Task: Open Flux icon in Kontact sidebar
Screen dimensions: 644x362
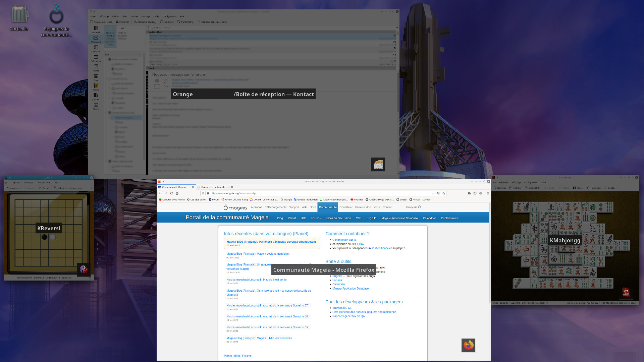Action: 96,77
